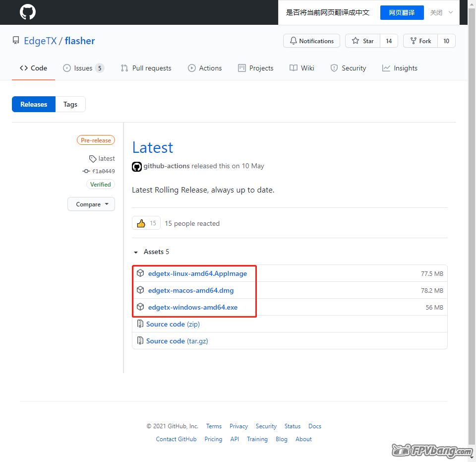Screen dimensions: 476x462
Task: Click the archive icon for Source code (tar.gz)
Action: [140, 341]
